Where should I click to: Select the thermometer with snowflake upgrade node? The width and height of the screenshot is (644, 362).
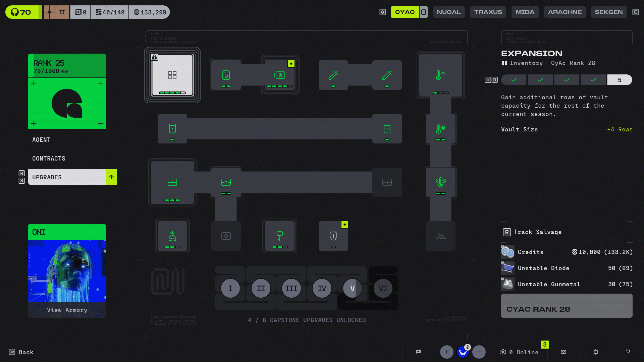(x=440, y=182)
